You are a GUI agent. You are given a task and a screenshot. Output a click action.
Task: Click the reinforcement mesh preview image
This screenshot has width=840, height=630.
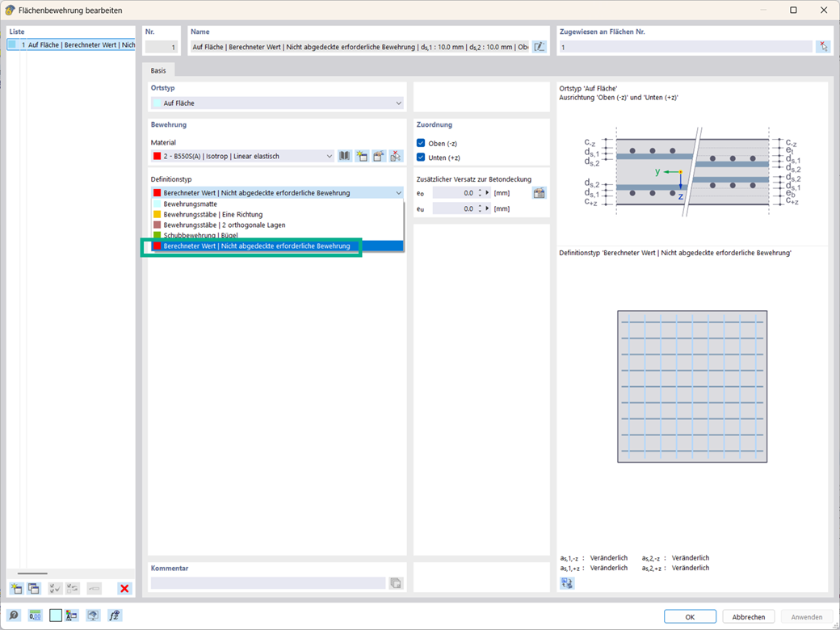[x=692, y=386]
